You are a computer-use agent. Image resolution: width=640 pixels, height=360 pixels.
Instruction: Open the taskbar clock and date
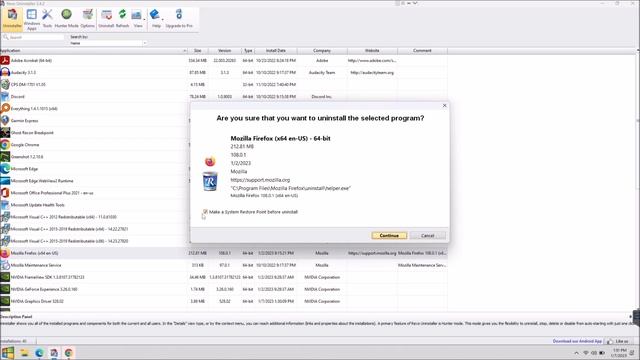[619, 353]
